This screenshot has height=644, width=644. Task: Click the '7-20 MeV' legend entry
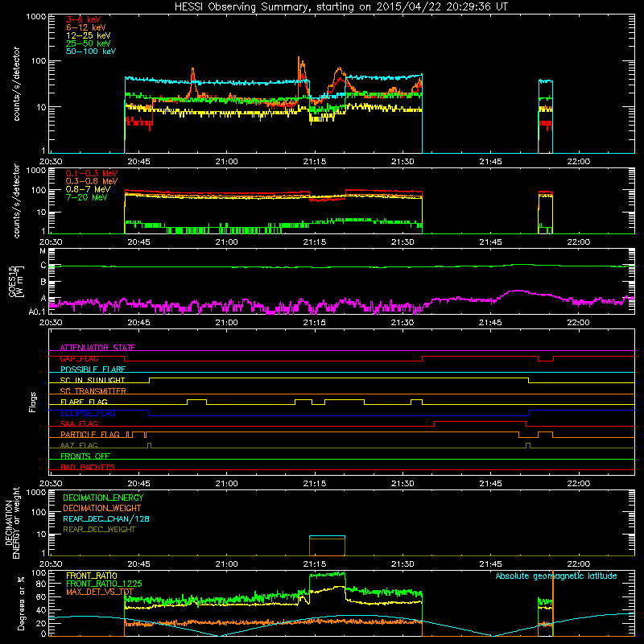click(x=87, y=197)
